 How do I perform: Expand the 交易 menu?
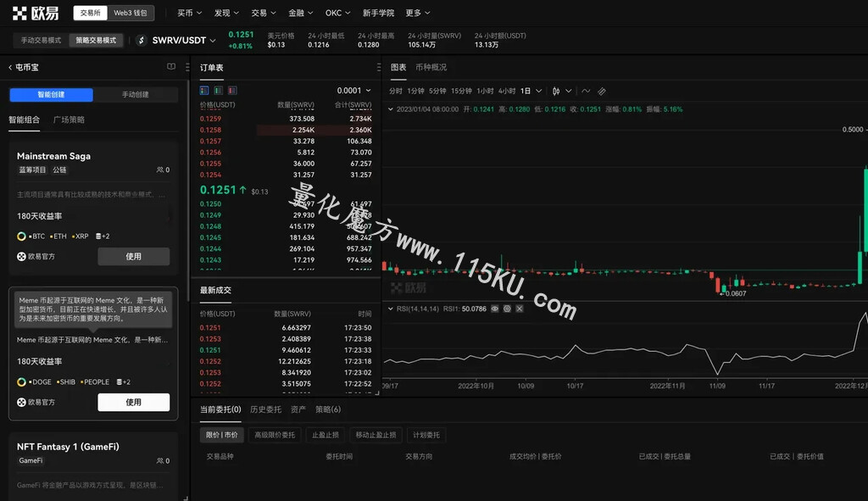tap(264, 13)
